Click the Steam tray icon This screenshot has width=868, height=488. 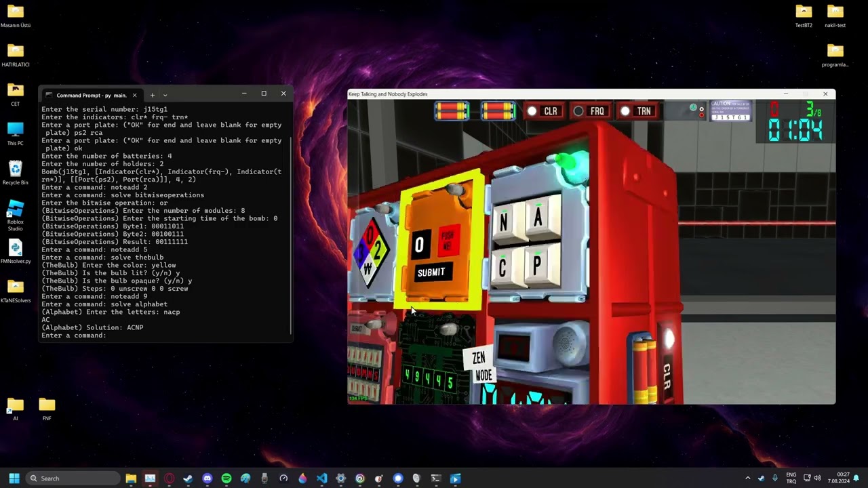coord(761,479)
